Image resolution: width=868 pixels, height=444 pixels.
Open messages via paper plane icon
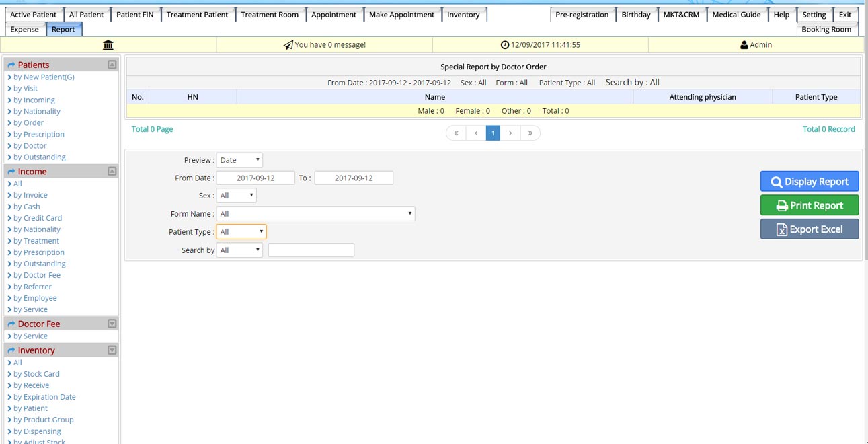tap(288, 45)
